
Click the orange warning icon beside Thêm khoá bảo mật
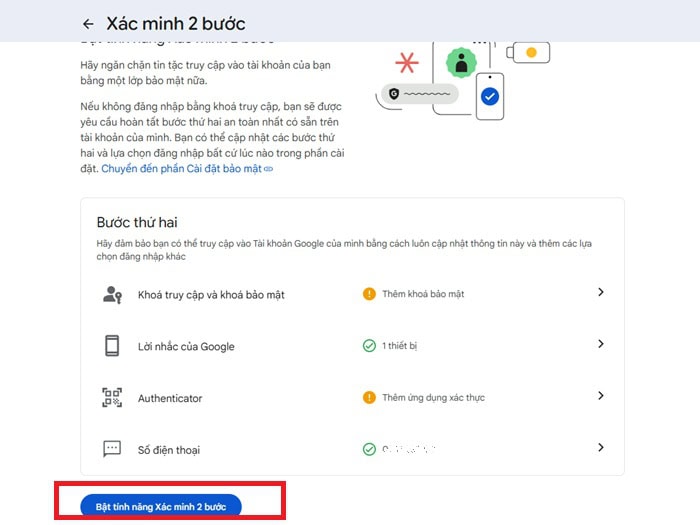point(369,294)
